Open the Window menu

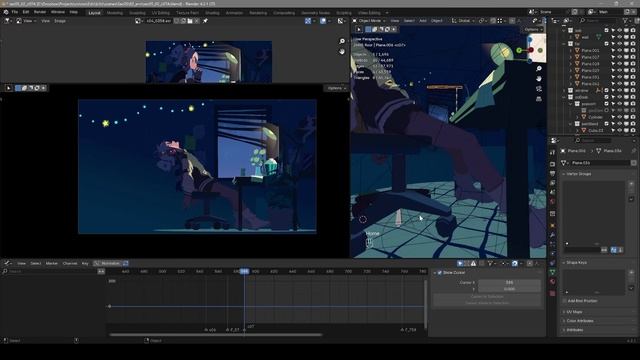[58, 12]
